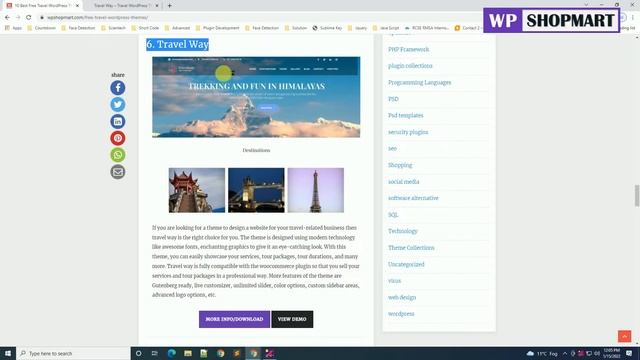Open the Countdown bookmark folder

click(x=41, y=28)
